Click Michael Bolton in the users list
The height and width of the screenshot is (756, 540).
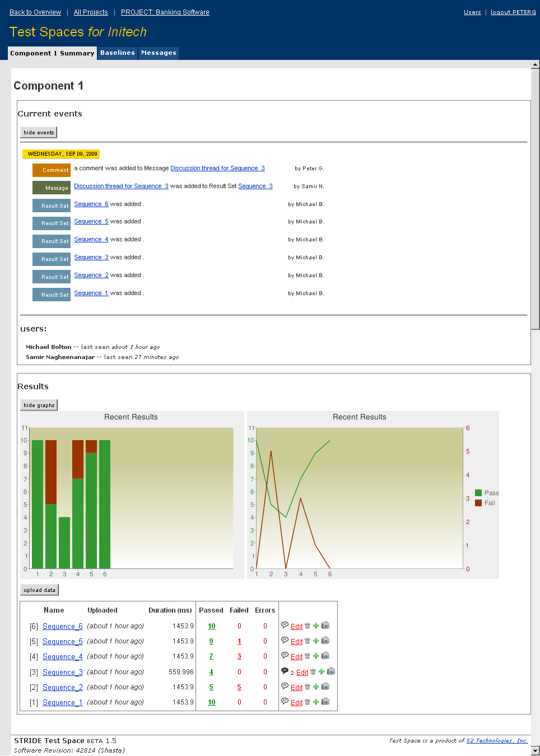tap(49, 347)
